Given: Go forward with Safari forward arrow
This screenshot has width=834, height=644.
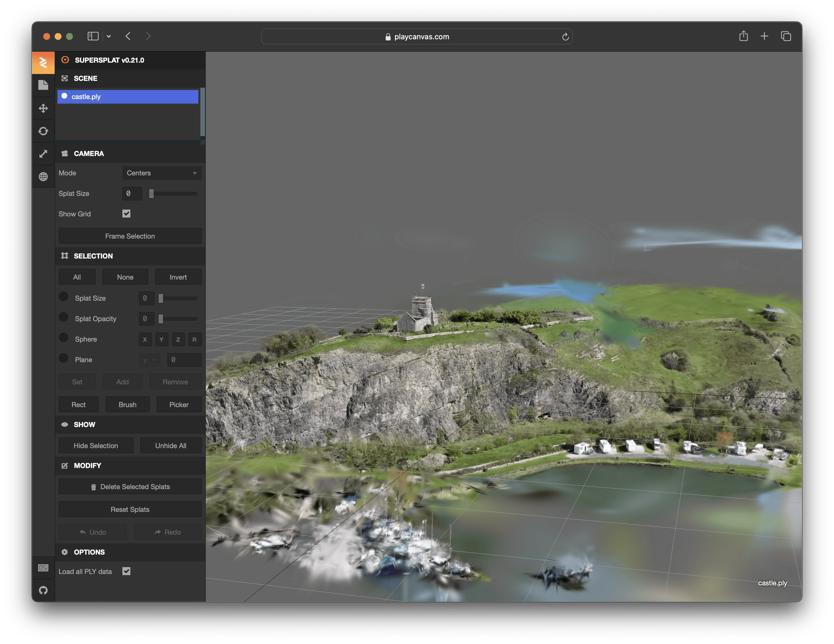Looking at the screenshot, I should [x=148, y=36].
